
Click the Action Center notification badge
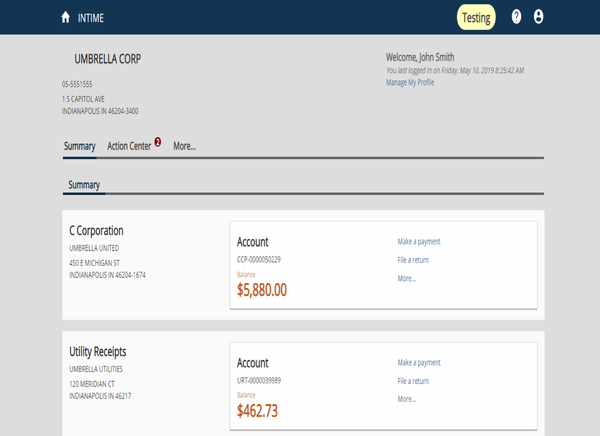click(x=157, y=142)
